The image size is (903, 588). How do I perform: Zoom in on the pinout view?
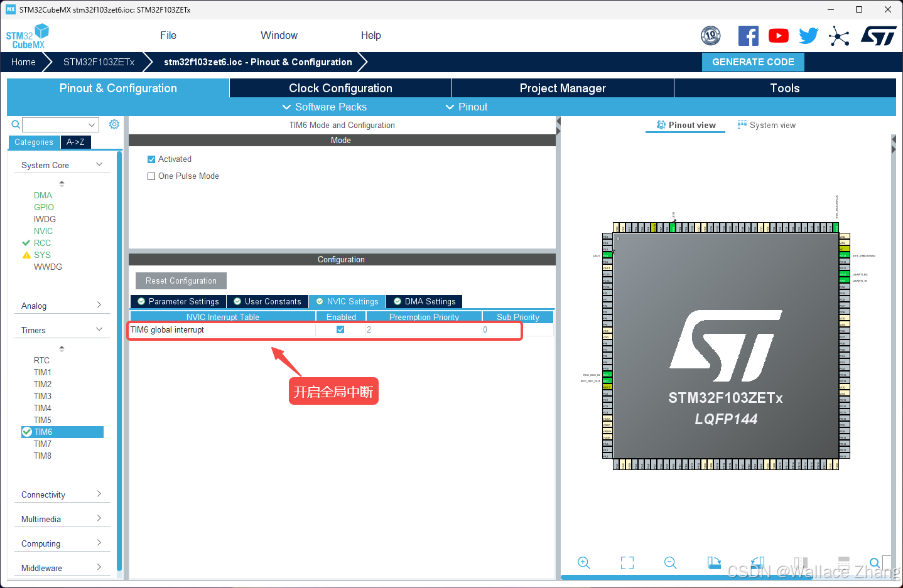(x=584, y=563)
